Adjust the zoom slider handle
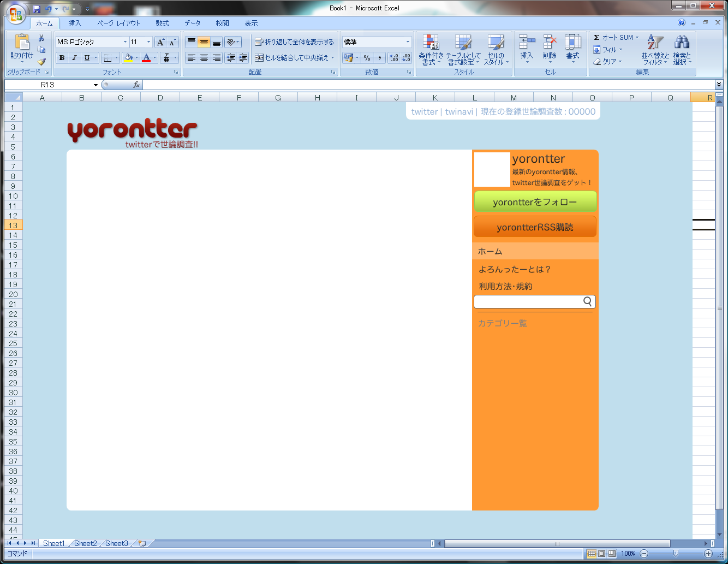This screenshot has width=728, height=564. 676,554
